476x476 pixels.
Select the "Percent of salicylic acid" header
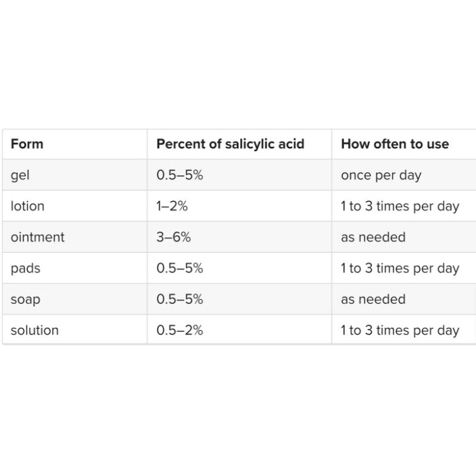point(230,144)
